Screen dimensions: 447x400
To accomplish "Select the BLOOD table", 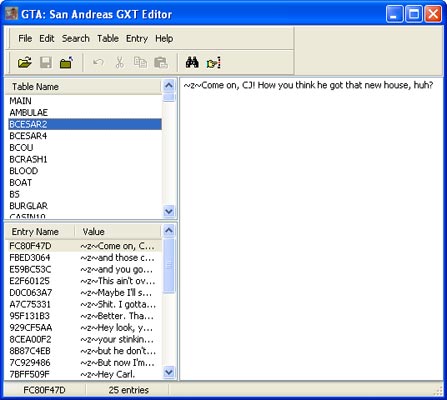I will pos(85,171).
